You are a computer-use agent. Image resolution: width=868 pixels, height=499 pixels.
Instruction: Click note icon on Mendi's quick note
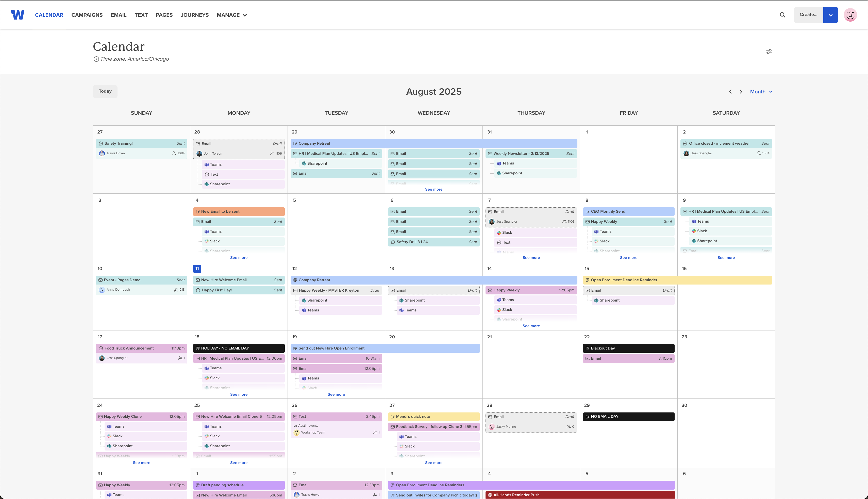(x=393, y=417)
